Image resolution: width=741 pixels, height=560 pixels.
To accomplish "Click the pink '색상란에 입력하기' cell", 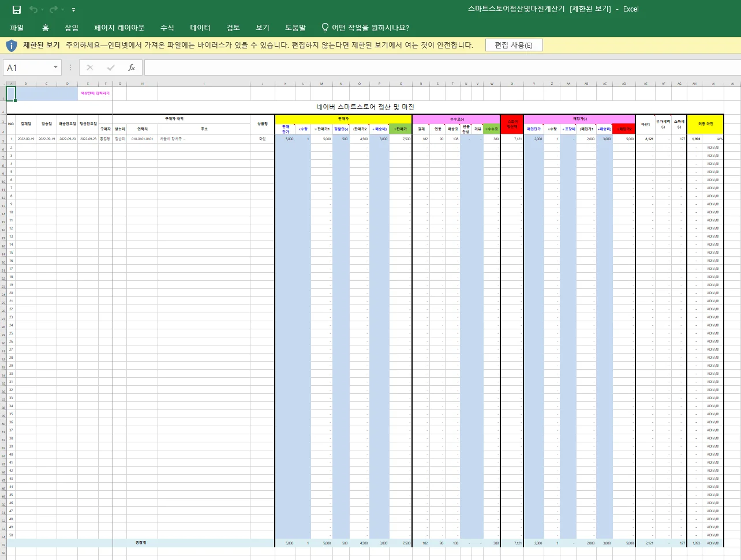I will pyautogui.click(x=95, y=93).
